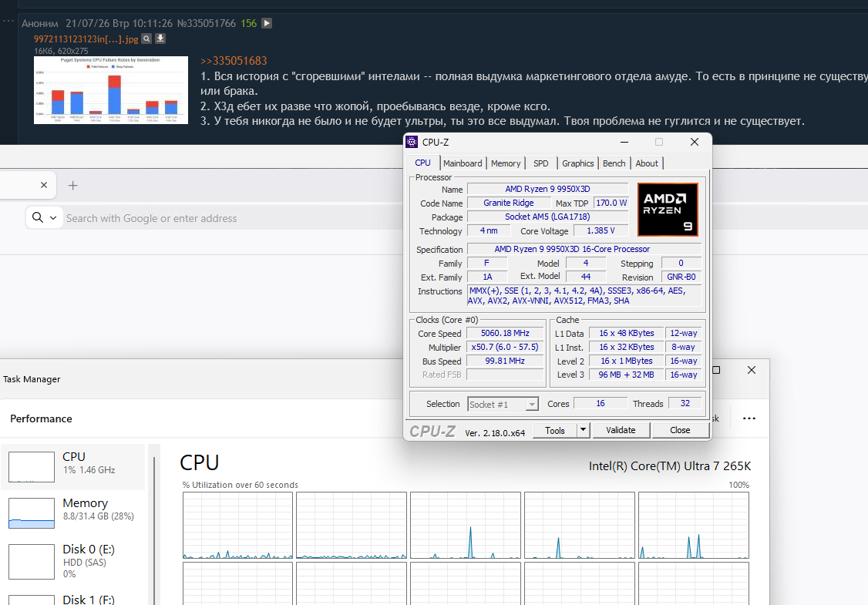
Task: Click the Cores value 16
Action: 601,403
